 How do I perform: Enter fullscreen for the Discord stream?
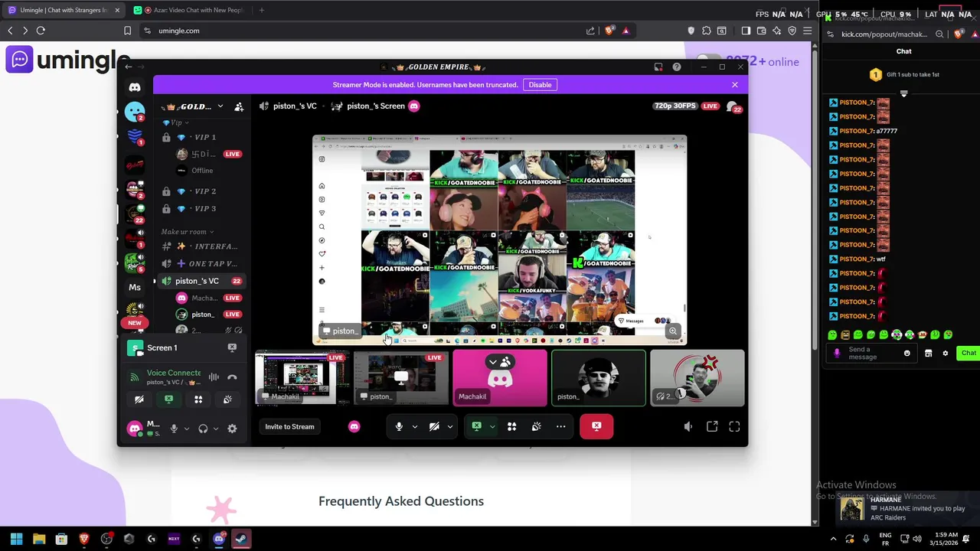point(734,427)
